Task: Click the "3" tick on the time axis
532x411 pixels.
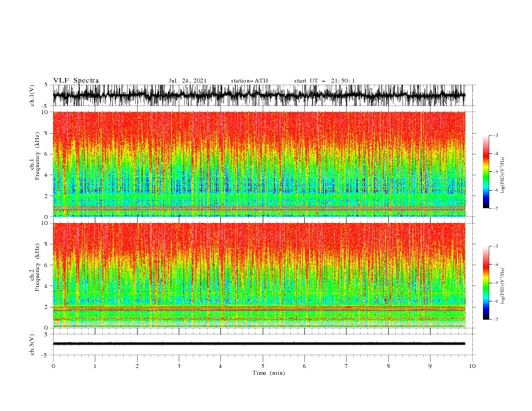Action: (x=179, y=366)
